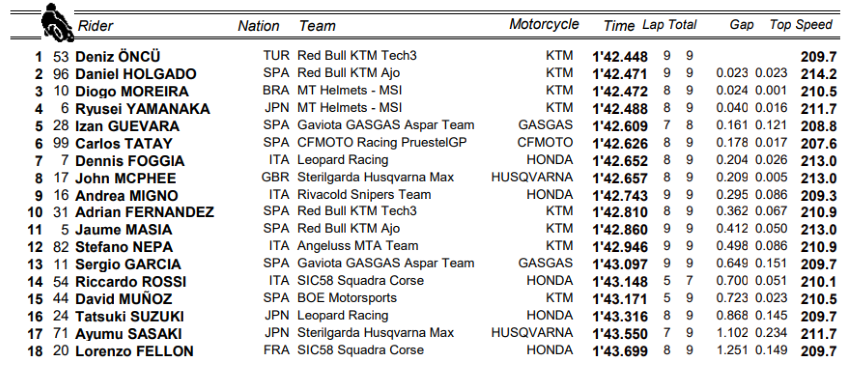Click rider Daniel HOLGADO
The width and height of the screenshot is (854, 368).
(x=136, y=74)
